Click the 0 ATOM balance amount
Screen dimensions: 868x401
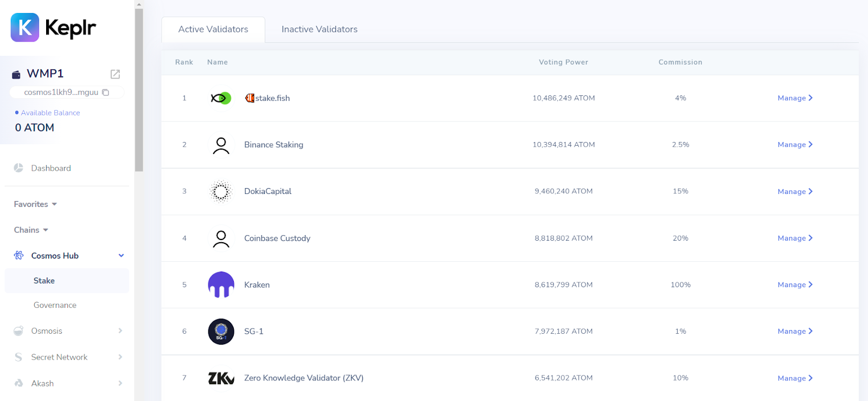35,128
